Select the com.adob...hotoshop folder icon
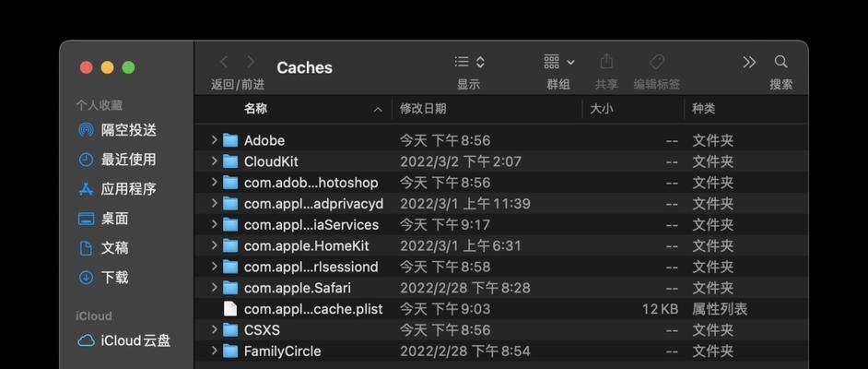This screenshot has height=369, width=868. point(230,183)
